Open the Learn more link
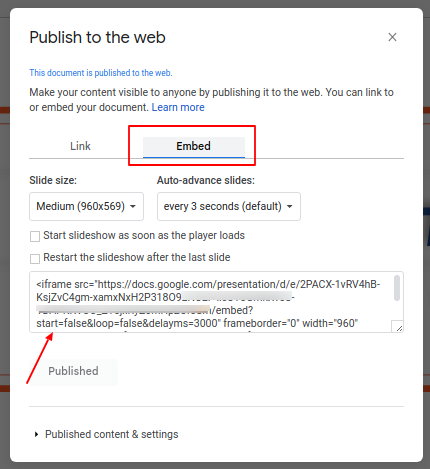 (178, 107)
